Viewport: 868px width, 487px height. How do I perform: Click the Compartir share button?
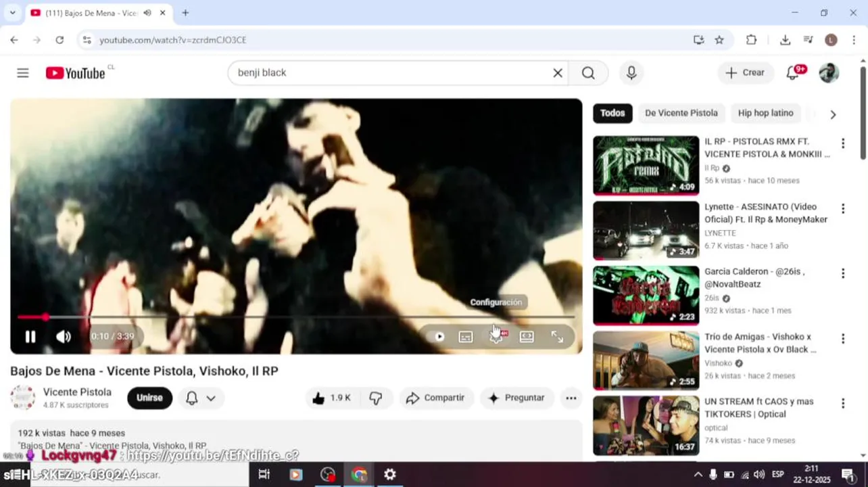click(x=436, y=398)
